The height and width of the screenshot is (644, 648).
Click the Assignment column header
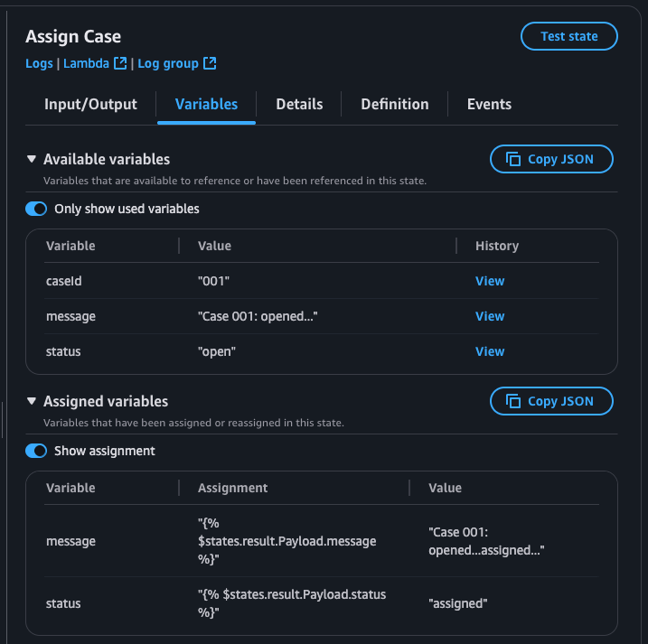click(232, 488)
